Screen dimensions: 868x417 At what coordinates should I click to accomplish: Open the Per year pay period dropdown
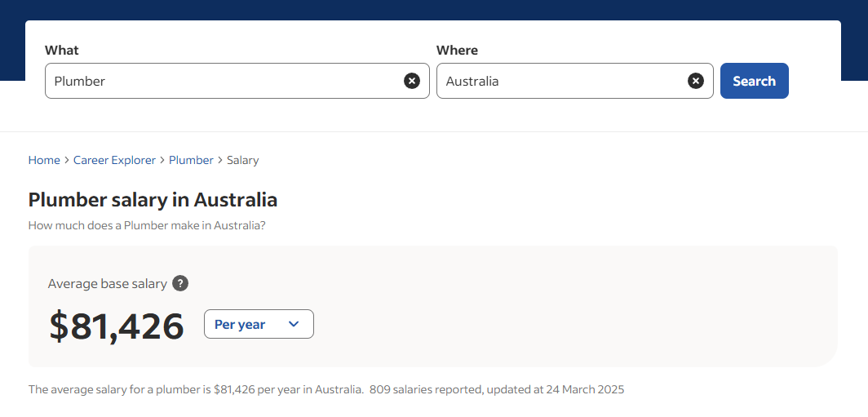point(258,324)
